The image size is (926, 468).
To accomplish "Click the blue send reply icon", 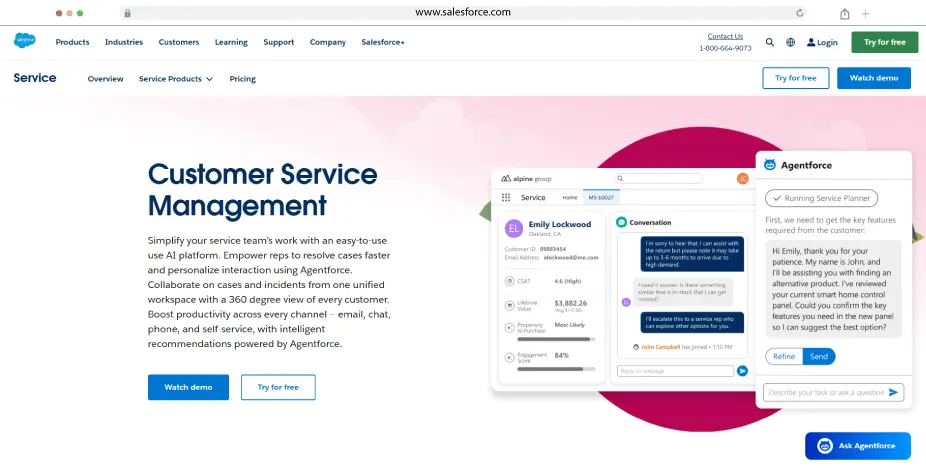I will [742, 370].
